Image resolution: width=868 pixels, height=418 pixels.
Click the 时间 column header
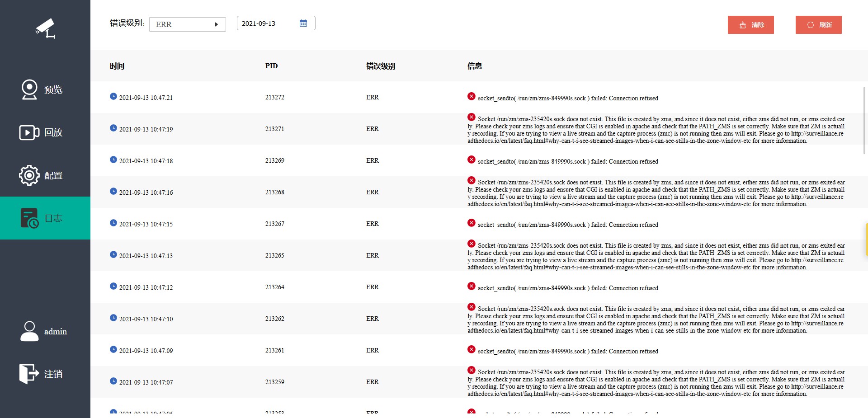(x=117, y=66)
